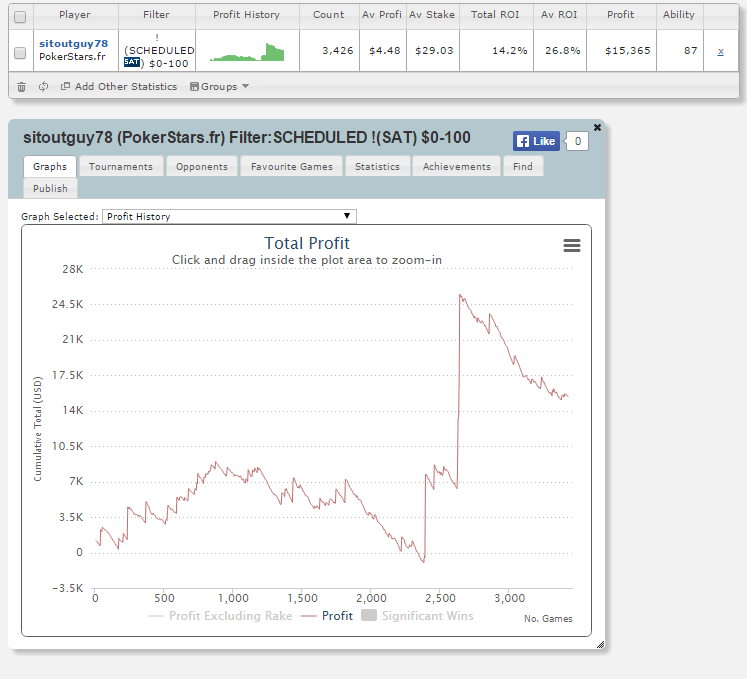Image resolution: width=747 pixels, height=679 pixels.
Task: Close the sitoutguy78 graph panel
Action: (x=597, y=127)
